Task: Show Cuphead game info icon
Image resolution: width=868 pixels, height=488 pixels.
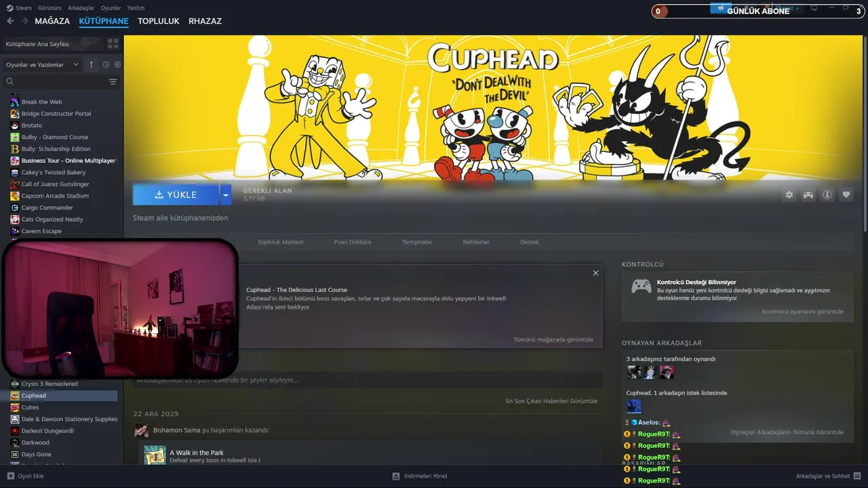Action: (x=827, y=195)
